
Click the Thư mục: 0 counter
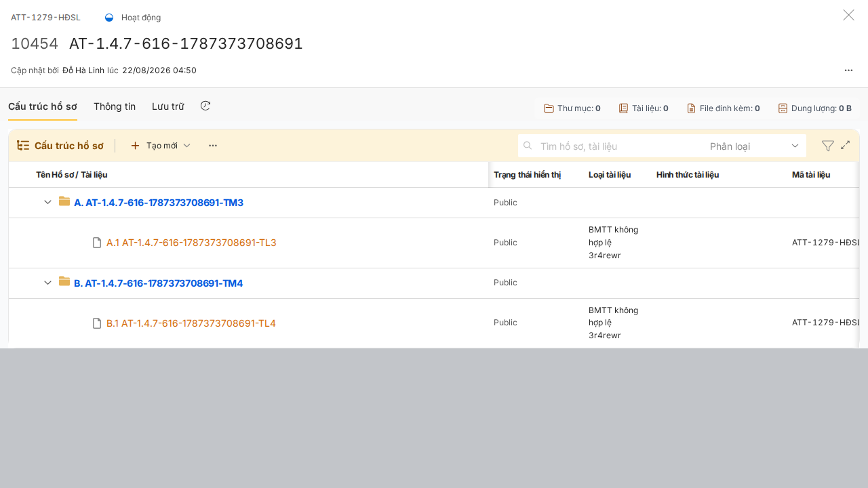click(572, 108)
